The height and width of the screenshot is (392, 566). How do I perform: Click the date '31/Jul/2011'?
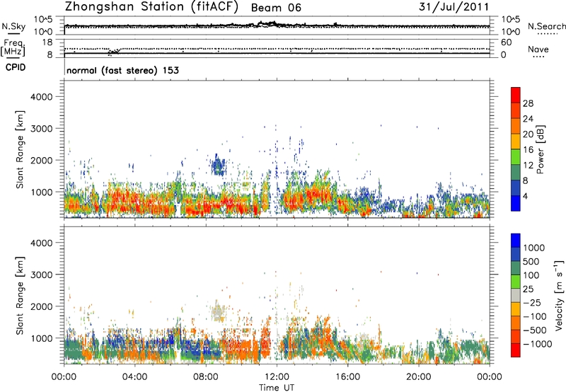454,7
